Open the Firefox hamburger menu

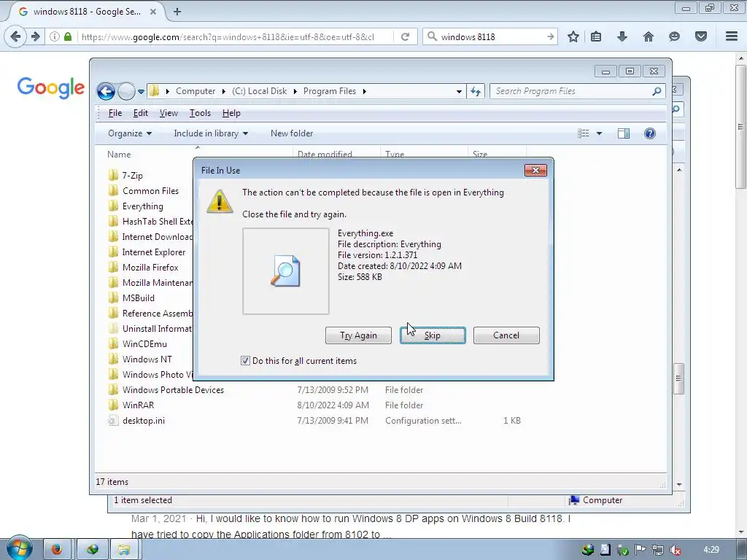click(x=732, y=36)
